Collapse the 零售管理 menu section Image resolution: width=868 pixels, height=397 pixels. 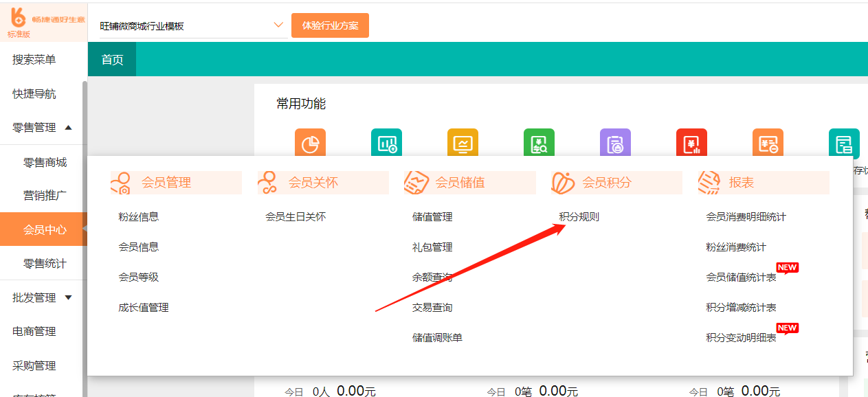click(x=68, y=128)
